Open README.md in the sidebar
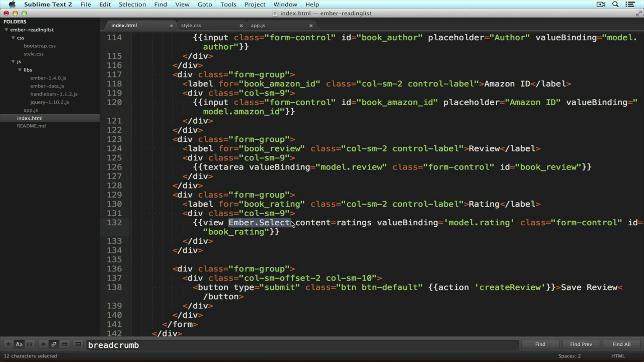The height and width of the screenshot is (362, 644). coord(31,126)
